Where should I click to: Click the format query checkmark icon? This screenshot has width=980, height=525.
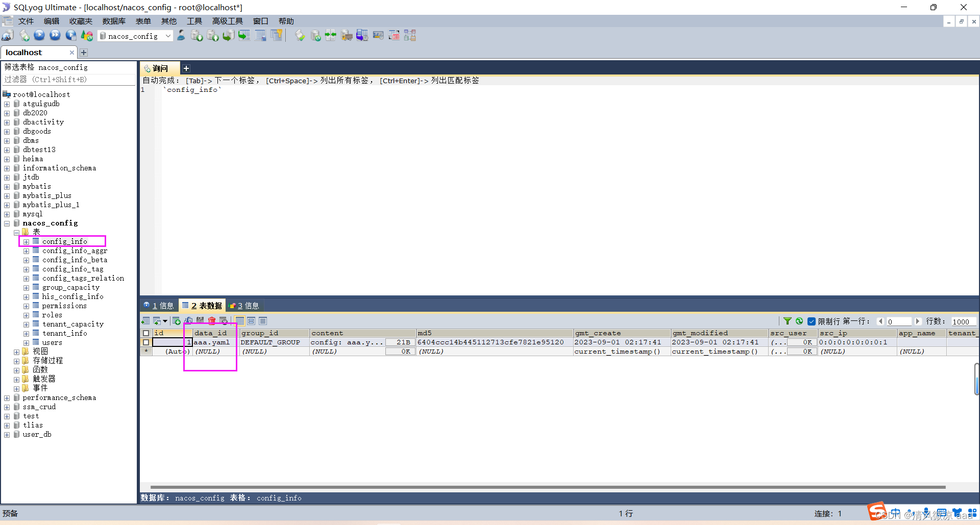click(300, 35)
